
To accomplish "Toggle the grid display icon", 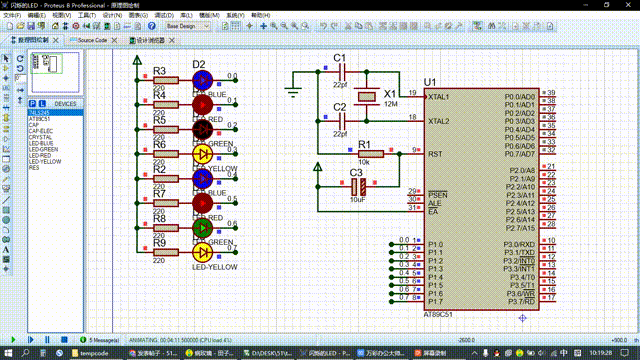I will [x=236, y=26].
